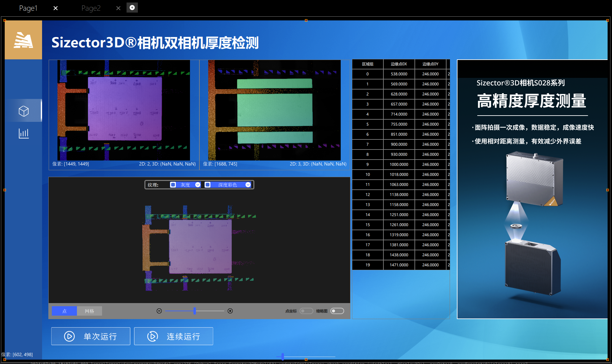Open the 3D cube view in sidebar
Viewport: 612px width, 364px height.
click(24, 111)
